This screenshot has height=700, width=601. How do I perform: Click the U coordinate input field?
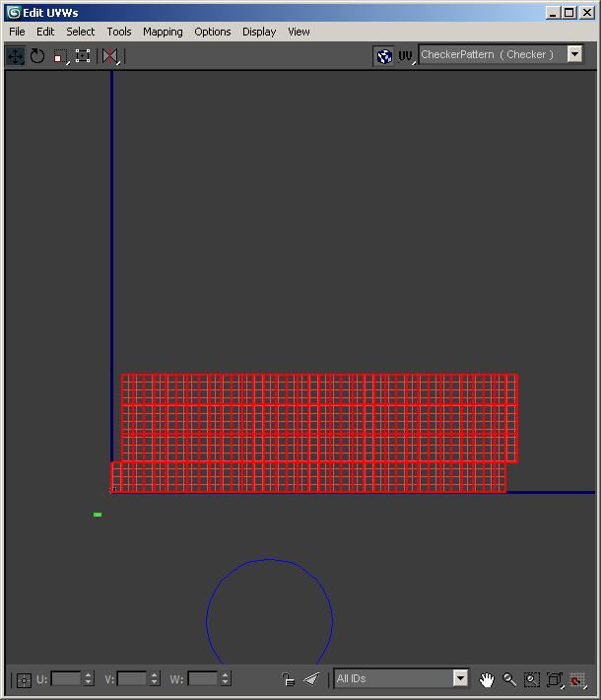[66, 679]
